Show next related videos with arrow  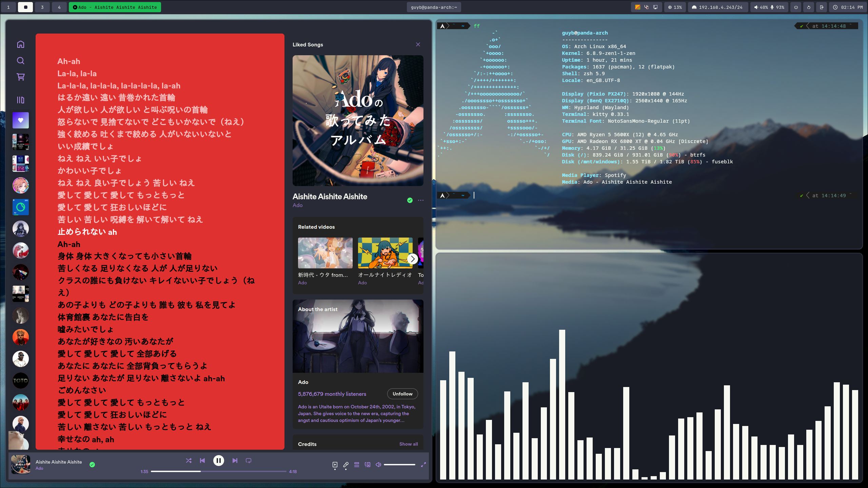click(x=413, y=259)
